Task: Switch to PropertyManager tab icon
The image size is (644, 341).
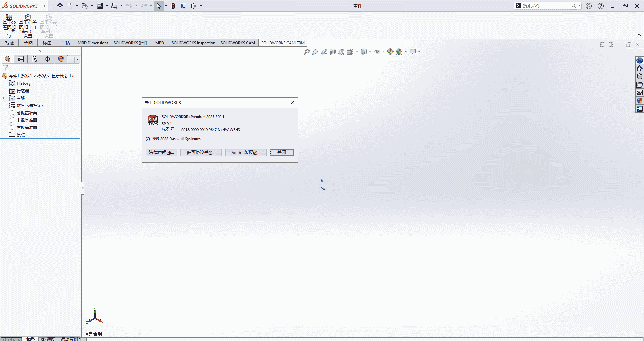Action: [21, 59]
